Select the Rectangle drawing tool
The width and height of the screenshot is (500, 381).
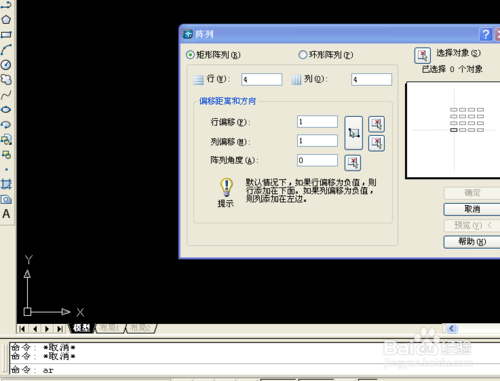coord(6,35)
